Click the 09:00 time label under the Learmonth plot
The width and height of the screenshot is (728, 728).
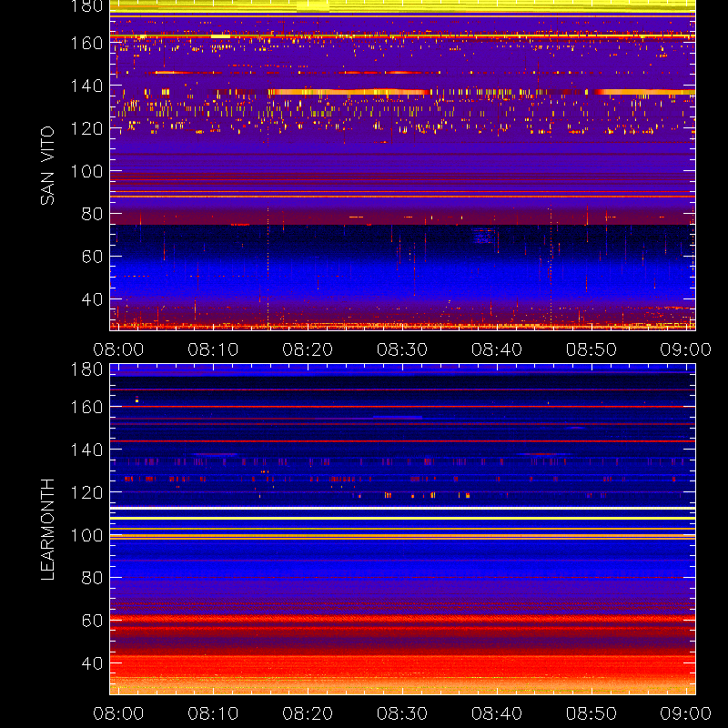(686, 713)
